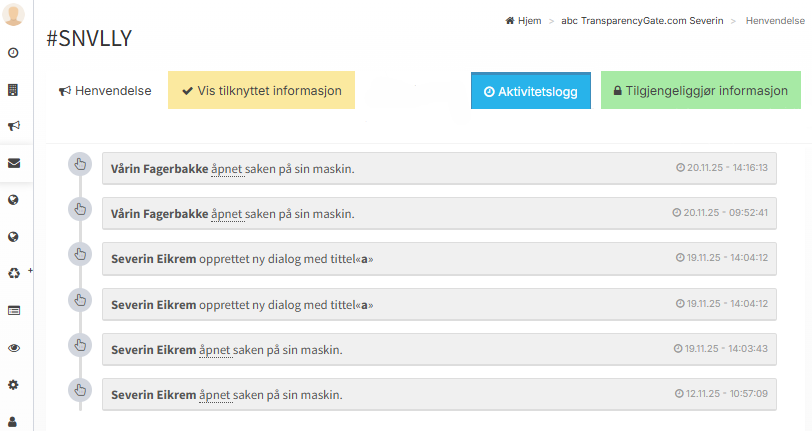Image resolution: width=812 pixels, height=431 pixels.
Task: Click the hand marker for the 12.11.25 10:57:09 entry
Action: coord(79,390)
